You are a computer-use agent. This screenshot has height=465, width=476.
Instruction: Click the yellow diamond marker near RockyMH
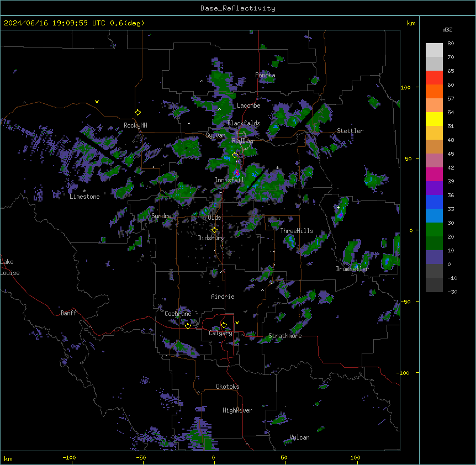[137, 113]
